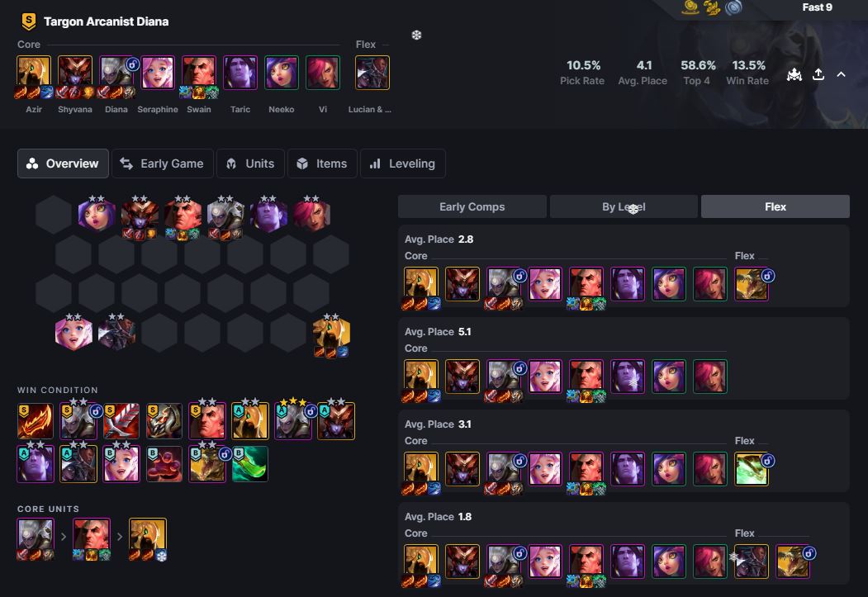The image size is (868, 597).
Task: Select Shyvana portrait in the Core row
Action: tap(74, 73)
